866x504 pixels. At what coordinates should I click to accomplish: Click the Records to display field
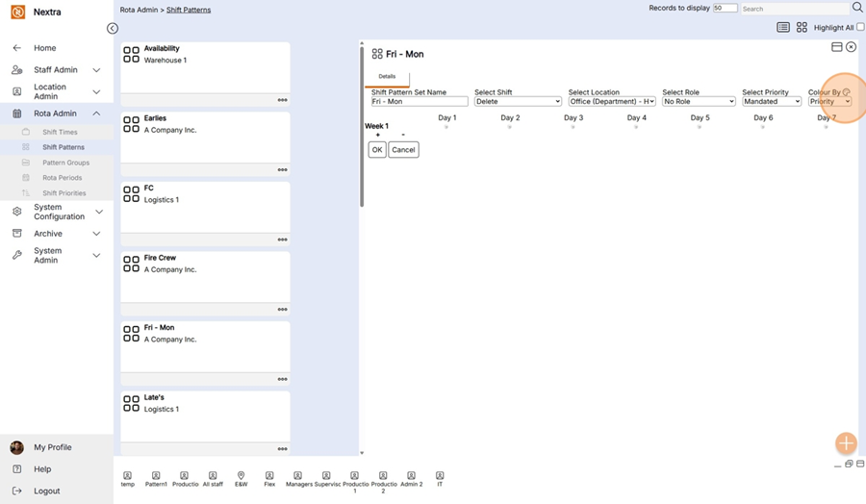coord(726,8)
